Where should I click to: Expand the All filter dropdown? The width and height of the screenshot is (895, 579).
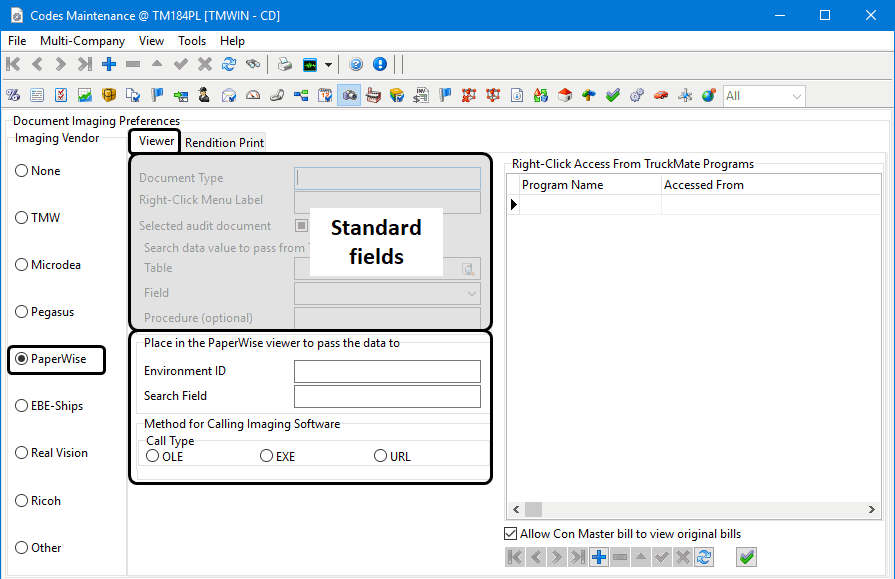tap(796, 96)
